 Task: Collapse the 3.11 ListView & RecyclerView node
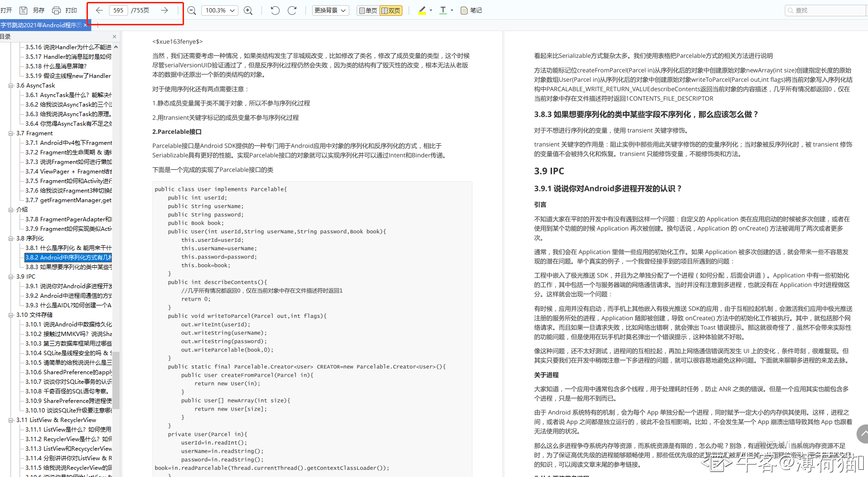[x=11, y=420]
